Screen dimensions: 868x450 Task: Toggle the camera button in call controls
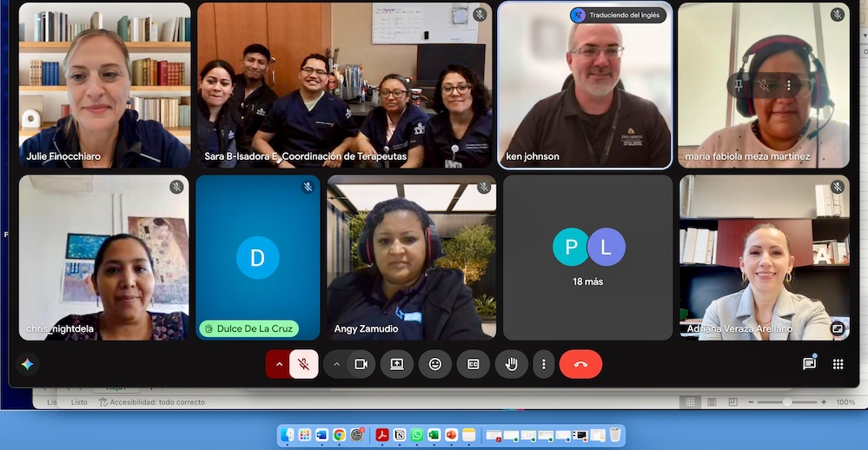point(361,364)
